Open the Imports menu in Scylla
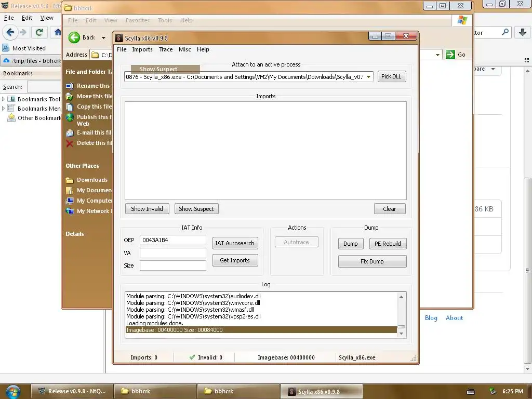This screenshot has width=532, height=399. 142,49
